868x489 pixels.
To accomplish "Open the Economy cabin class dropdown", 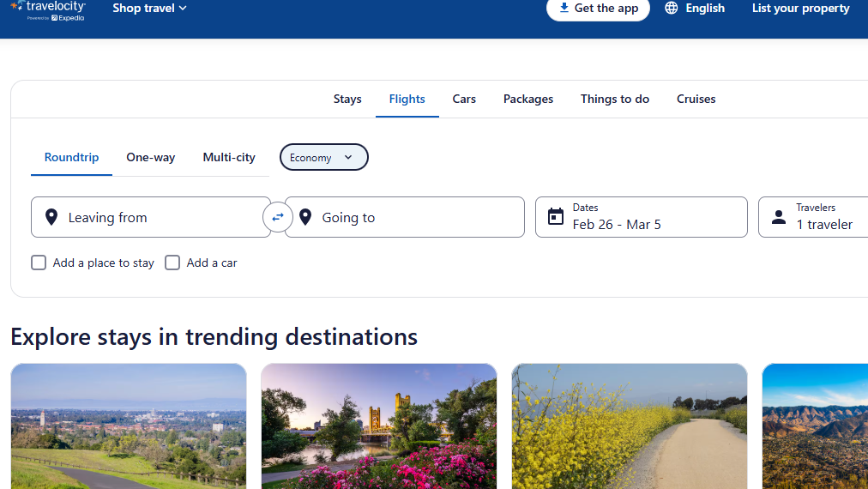I will coord(324,157).
